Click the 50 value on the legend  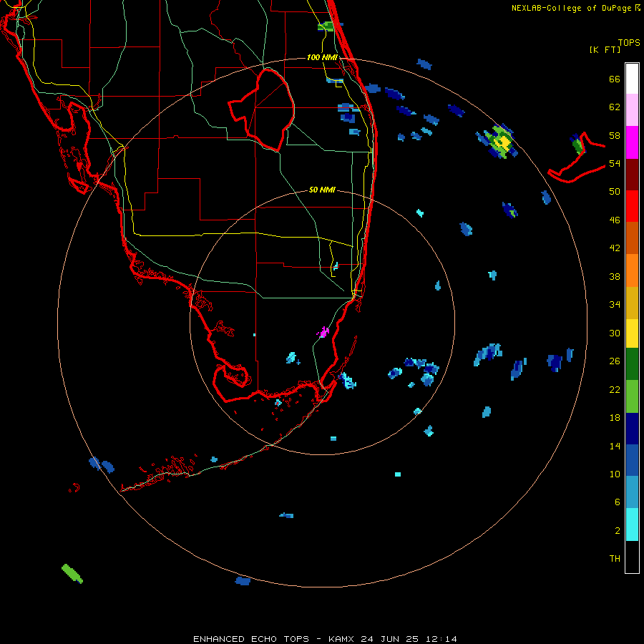coord(615,192)
